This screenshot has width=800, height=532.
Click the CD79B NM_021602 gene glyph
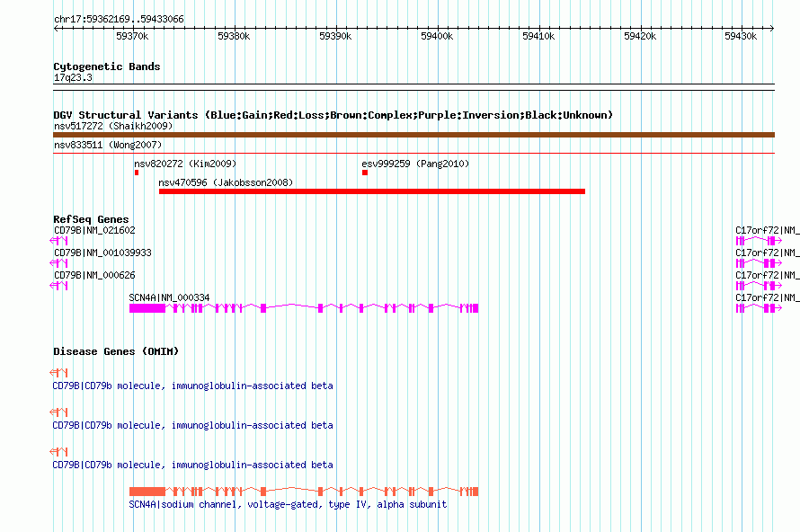tap(58, 241)
